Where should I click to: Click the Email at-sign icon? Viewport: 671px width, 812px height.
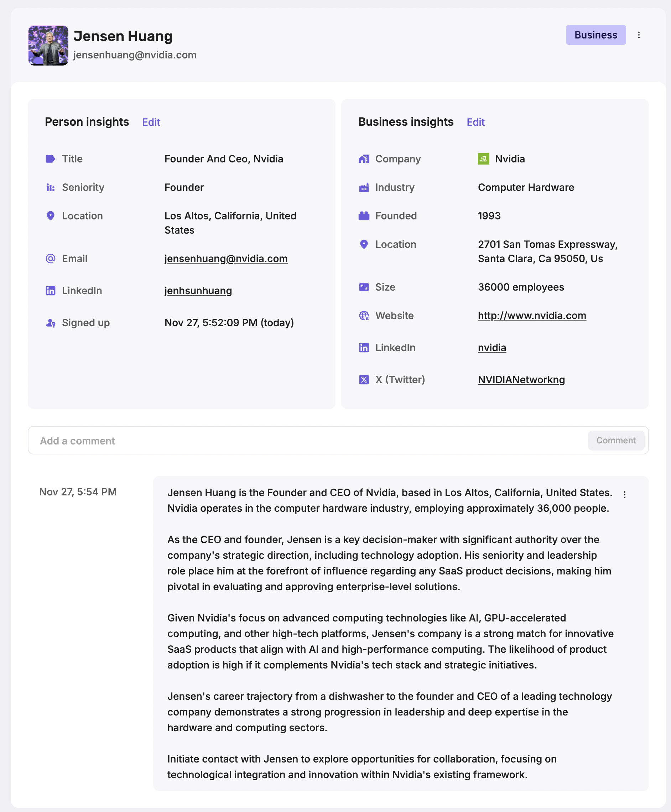click(50, 259)
